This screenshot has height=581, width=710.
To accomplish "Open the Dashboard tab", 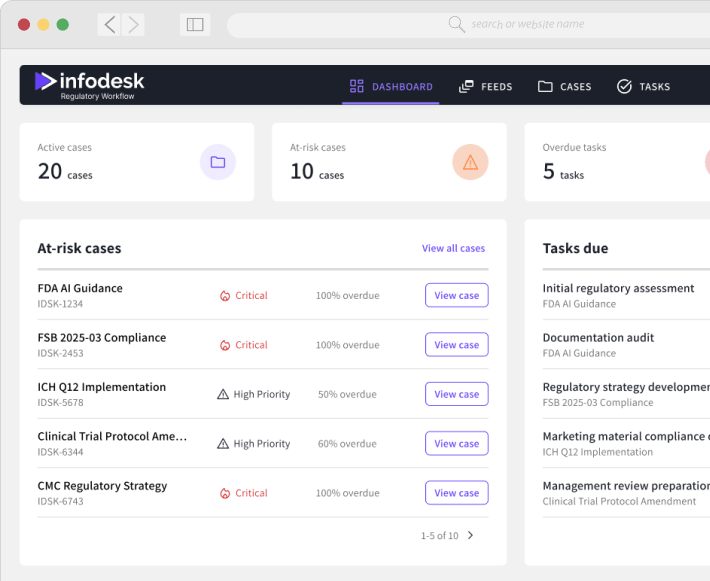I will (x=391, y=86).
